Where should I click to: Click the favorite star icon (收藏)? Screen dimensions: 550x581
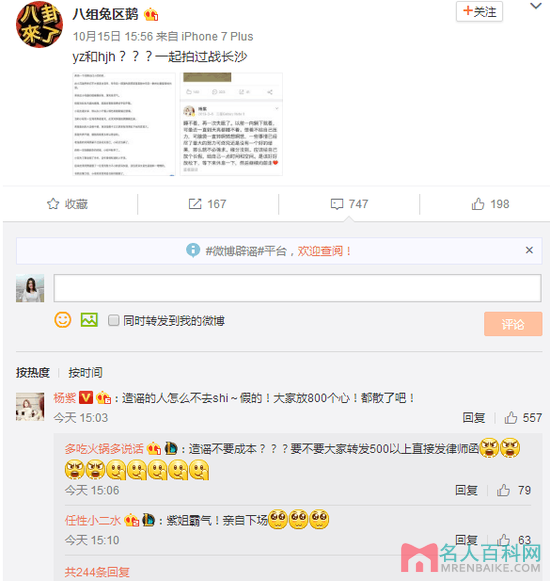[53, 204]
